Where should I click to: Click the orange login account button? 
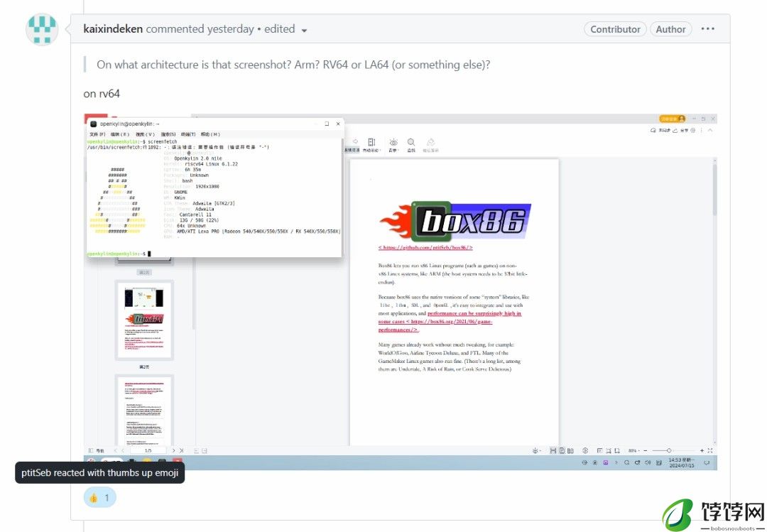[672, 119]
